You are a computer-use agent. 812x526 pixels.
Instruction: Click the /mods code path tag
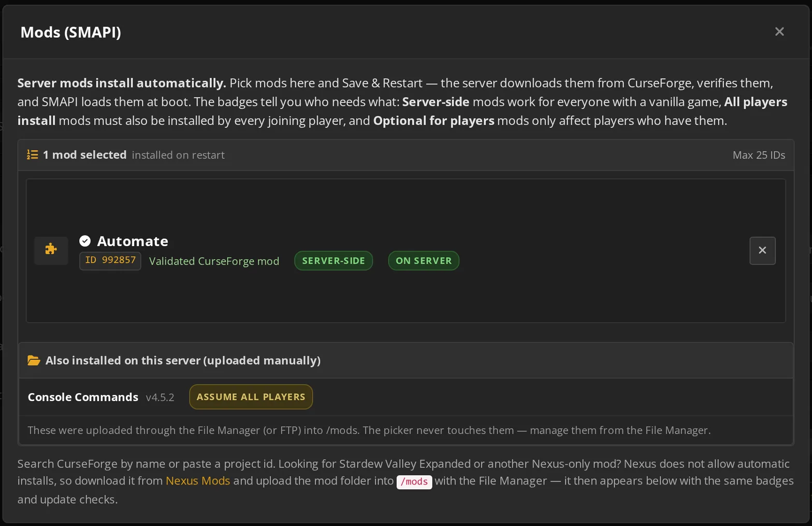pos(414,482)
